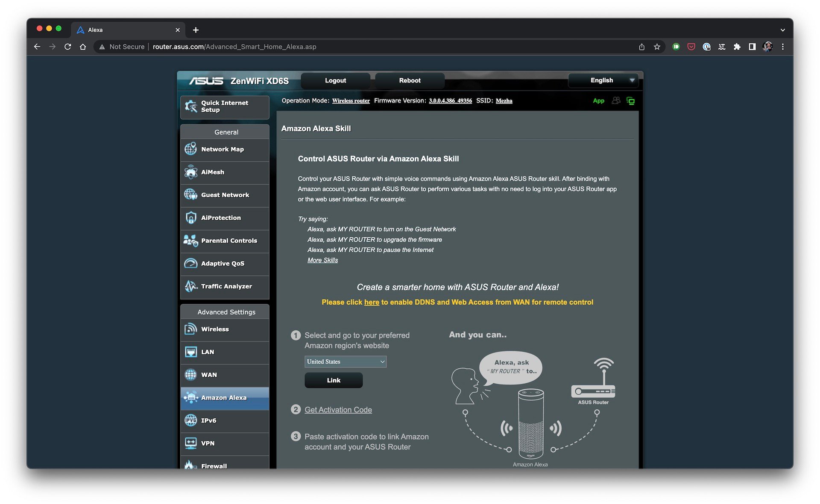Viewport: 820px width, 504px height.
Task: Click the IPv6 sidebar icon
Action: [x=191, y=420]
